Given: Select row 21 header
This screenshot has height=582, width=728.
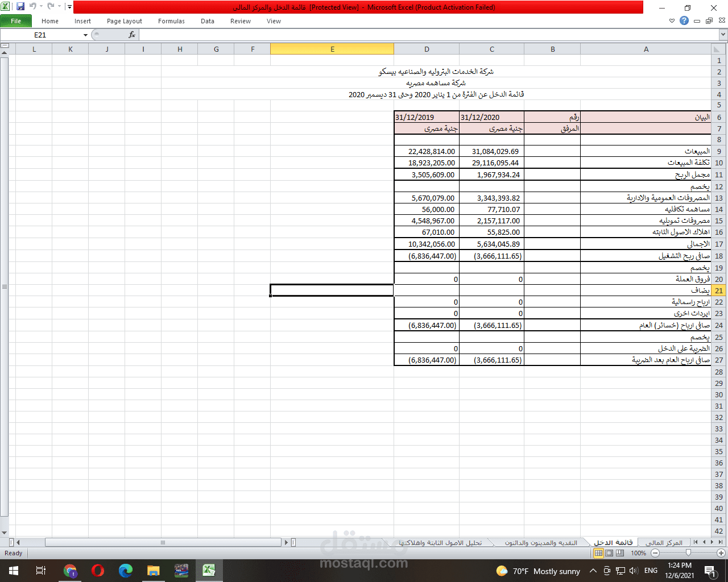Looking at the screenshot, I should pyautogui.click(x=719, y=290).
